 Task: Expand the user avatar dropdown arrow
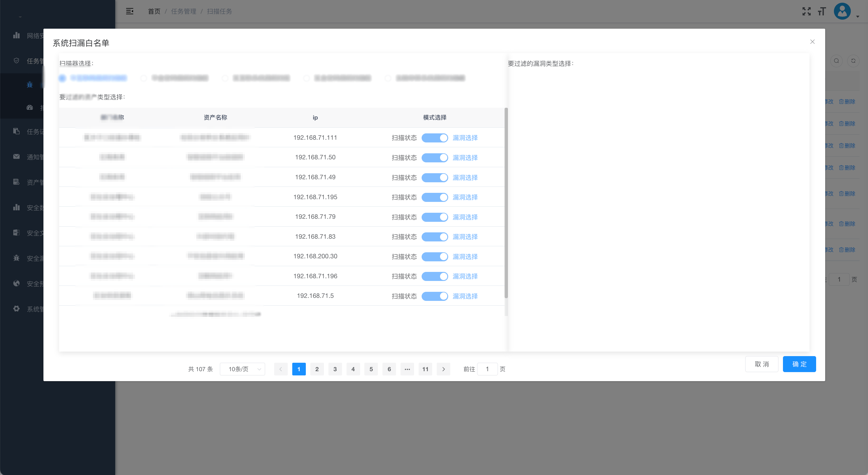[x=857, y=16]
